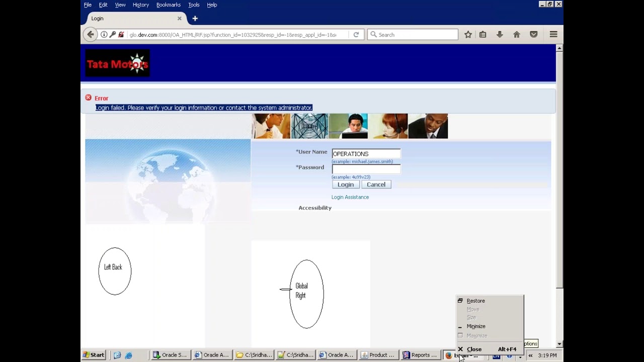Screen dimensions: 644x362
Task: Open the Bookmarks menu
Action: (x=169, y=5)
